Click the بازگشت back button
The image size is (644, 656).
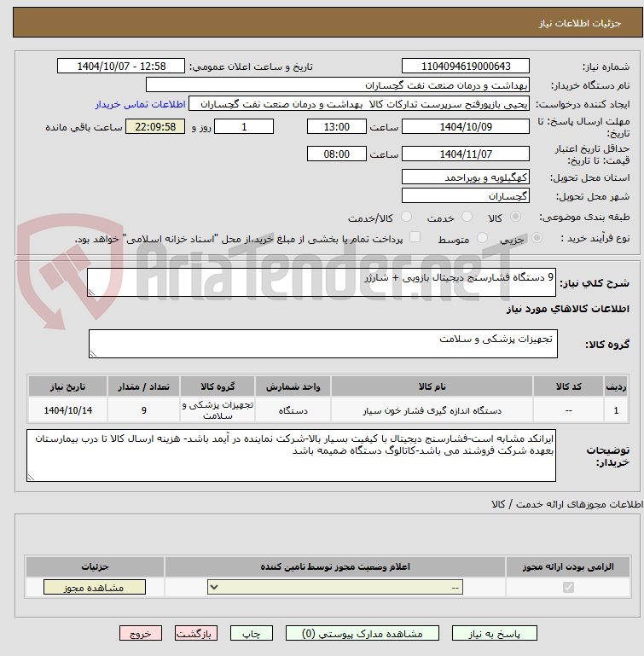tap(196, 634)
